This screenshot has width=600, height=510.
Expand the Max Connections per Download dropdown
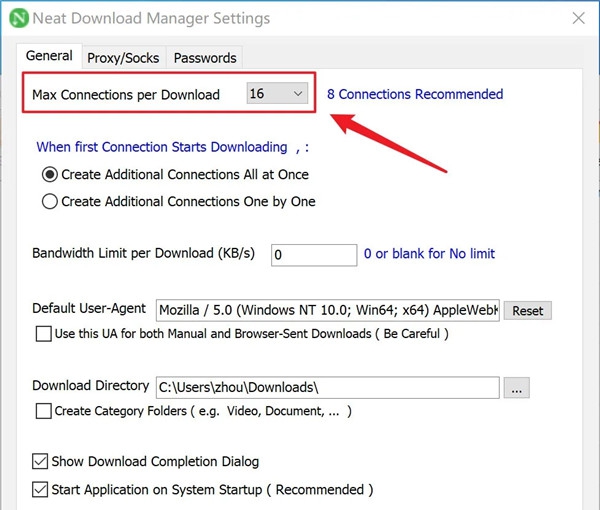tap(277, 93)
